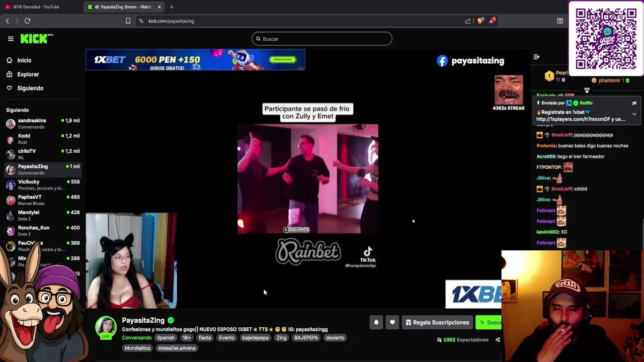Select PayasitaZing in following list
644x362 pixels.
tap(43, 169)
